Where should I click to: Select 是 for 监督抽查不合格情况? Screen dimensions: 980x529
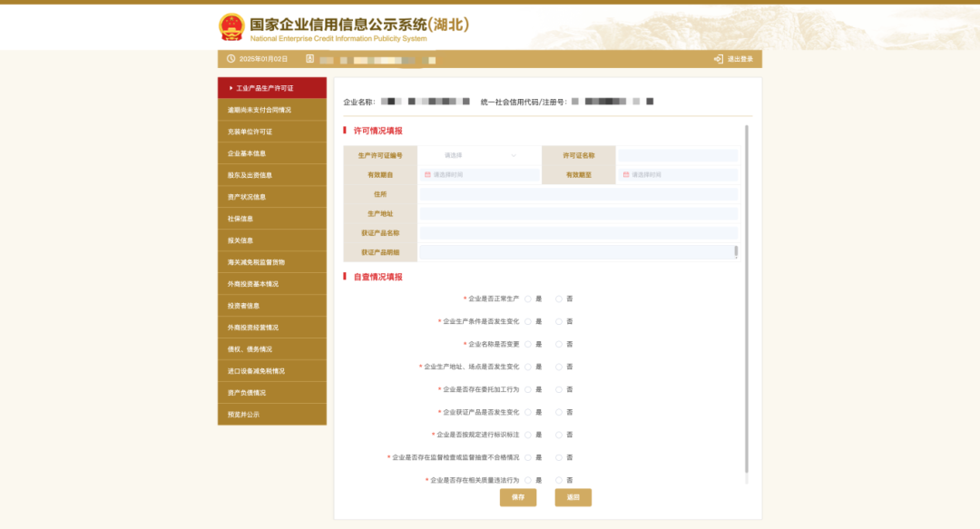point(528,457)
